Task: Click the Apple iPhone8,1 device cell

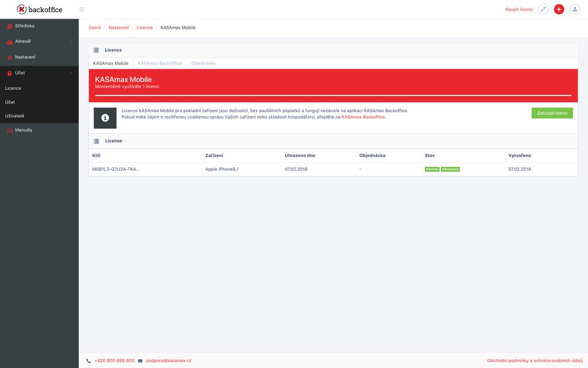Action: click(222, 170)
